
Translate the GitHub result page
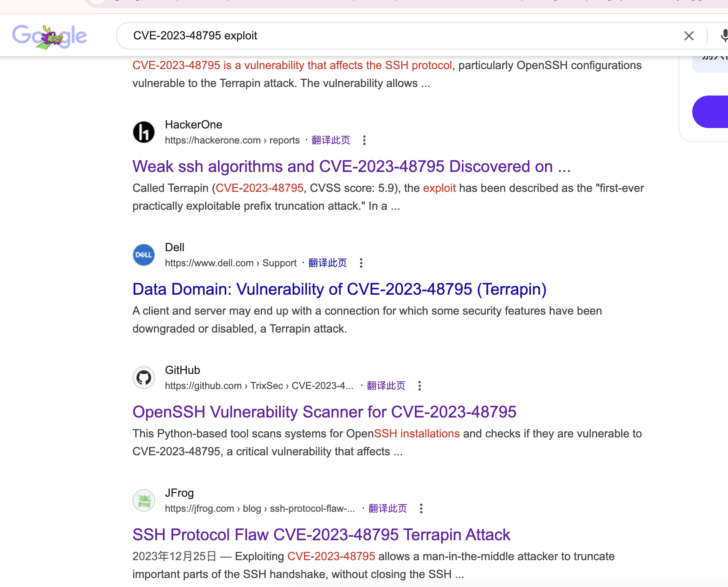386,386
